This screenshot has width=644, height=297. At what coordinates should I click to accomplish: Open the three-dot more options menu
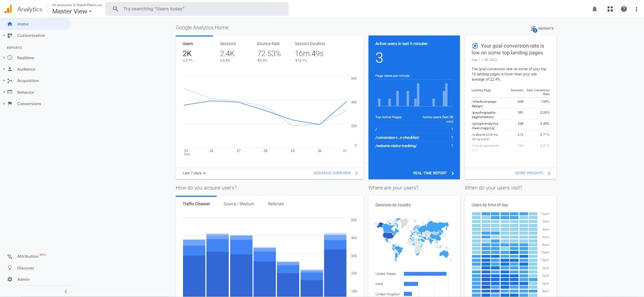[x=636, y=9]
